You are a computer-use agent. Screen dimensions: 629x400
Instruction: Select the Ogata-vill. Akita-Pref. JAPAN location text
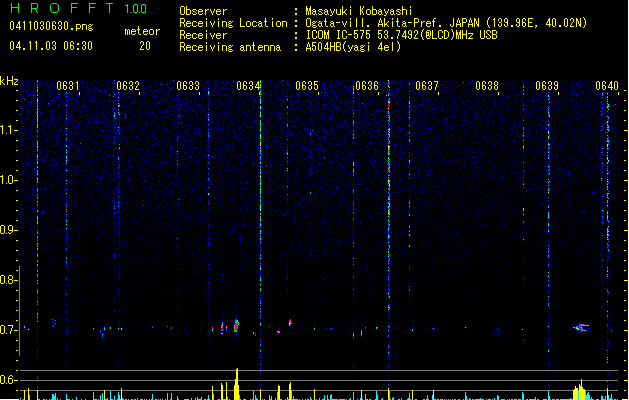tap(446, 23)
